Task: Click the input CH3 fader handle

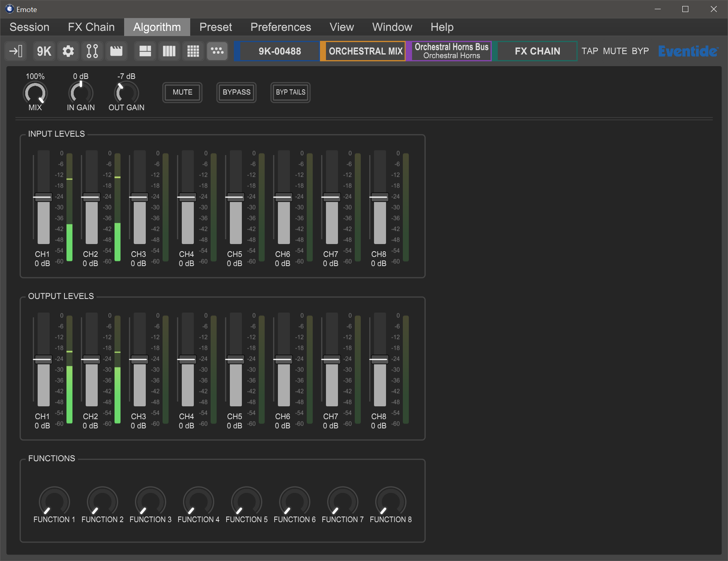Action: click(139, 197)
